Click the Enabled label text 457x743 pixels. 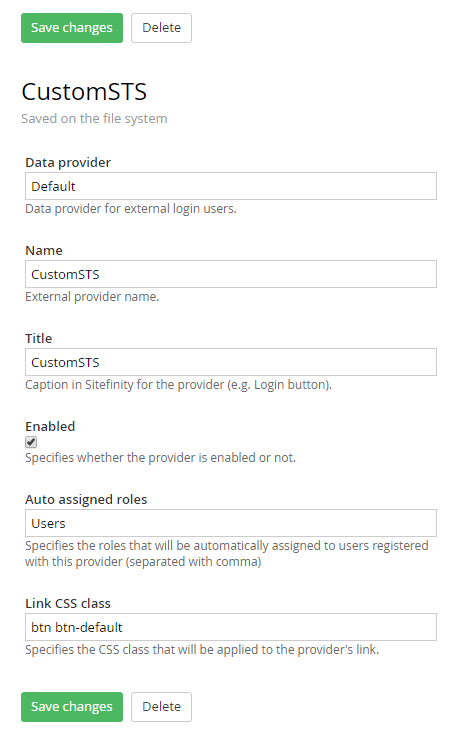tap(50, 426)
